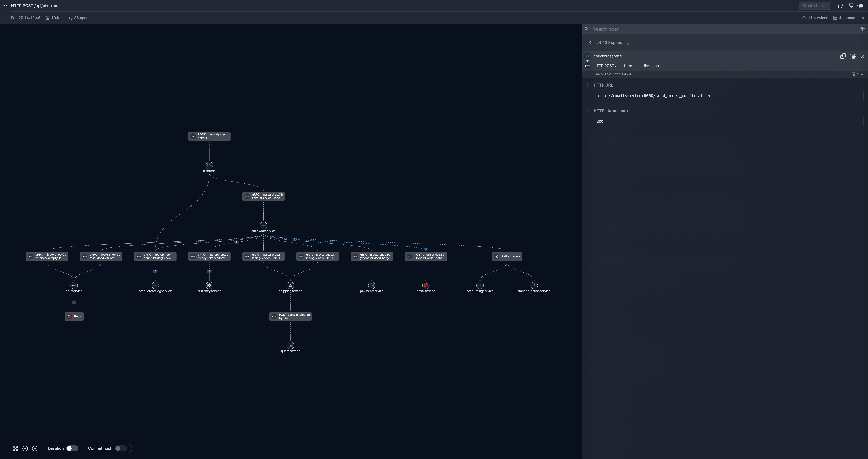The height and width of the screenshot is (459, 868).
Task: Select the Redis component node
Action: pyautogui.click(x=74, y=316)
